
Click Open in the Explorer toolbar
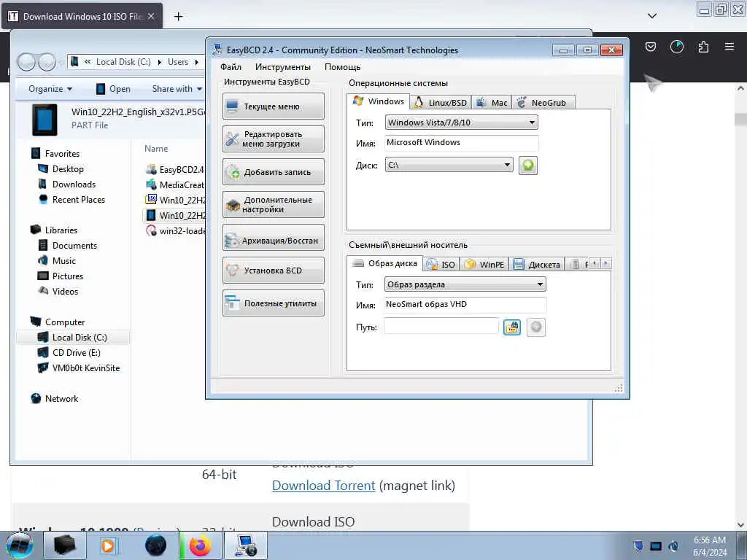click(113, 89)
